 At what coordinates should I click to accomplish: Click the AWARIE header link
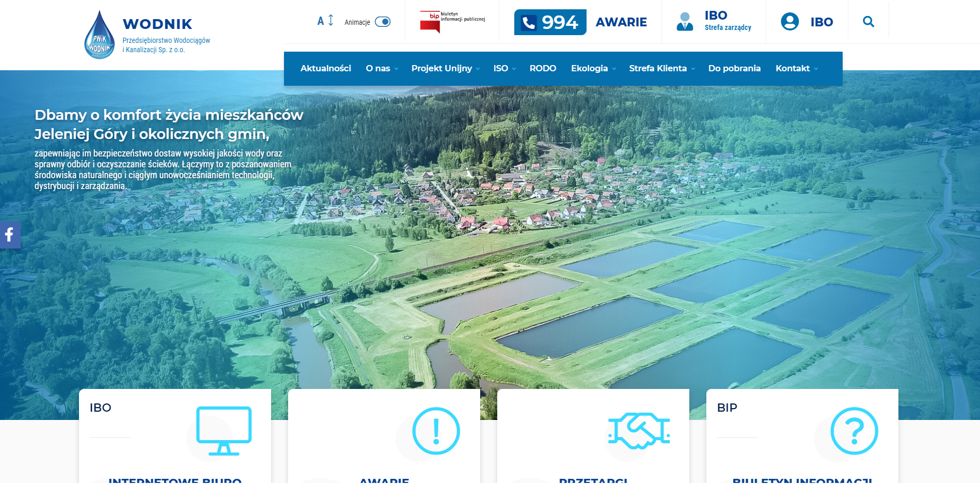621,22
